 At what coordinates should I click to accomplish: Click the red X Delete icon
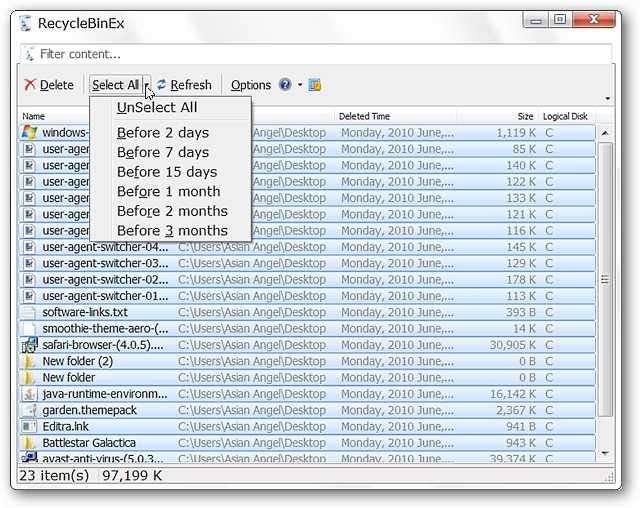coord(30,85)
